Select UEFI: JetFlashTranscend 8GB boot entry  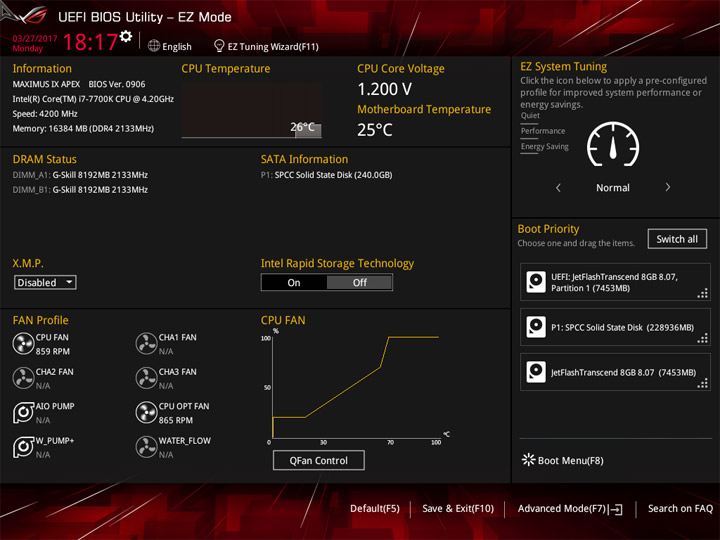(615, 282)
